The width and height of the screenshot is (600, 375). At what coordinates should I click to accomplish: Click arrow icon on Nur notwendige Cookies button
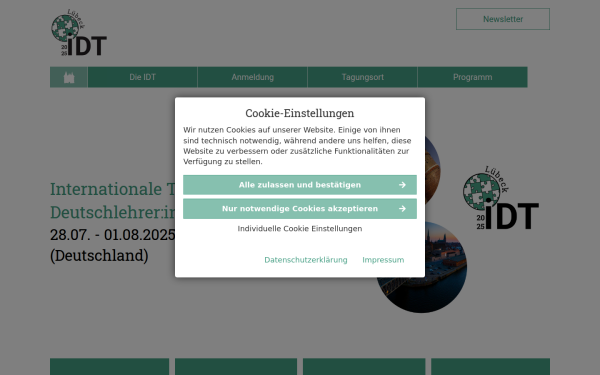coord(402,209)
